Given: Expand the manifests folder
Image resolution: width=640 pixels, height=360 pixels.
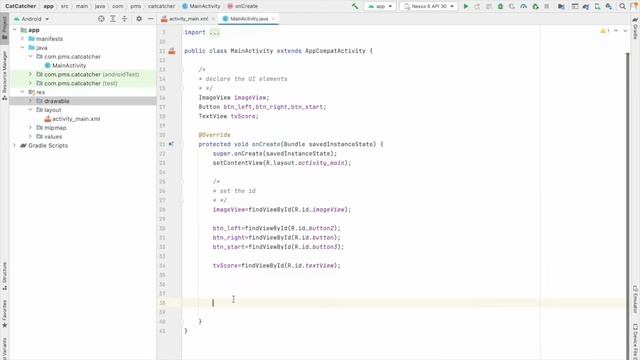Looking at the screenshot, I should click(22, 39).
